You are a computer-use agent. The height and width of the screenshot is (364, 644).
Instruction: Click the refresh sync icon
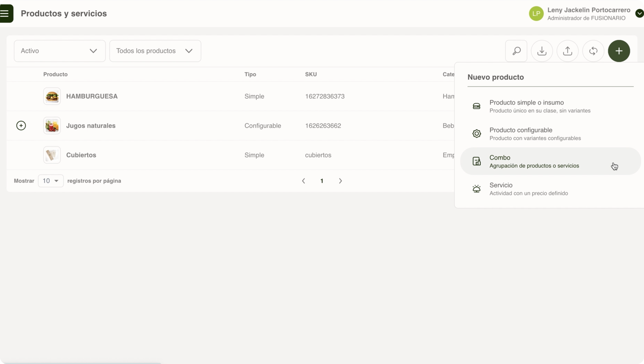pyautogui.click(x=593, y=51)
